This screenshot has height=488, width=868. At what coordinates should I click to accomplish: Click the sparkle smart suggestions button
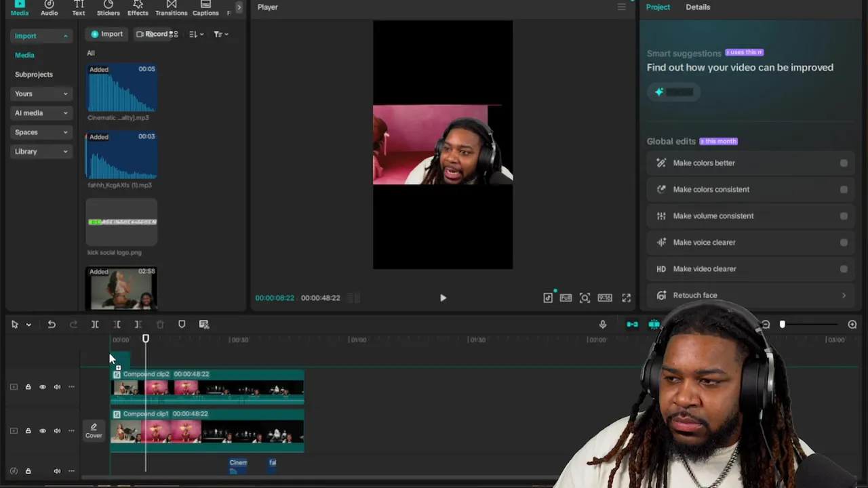673,92
